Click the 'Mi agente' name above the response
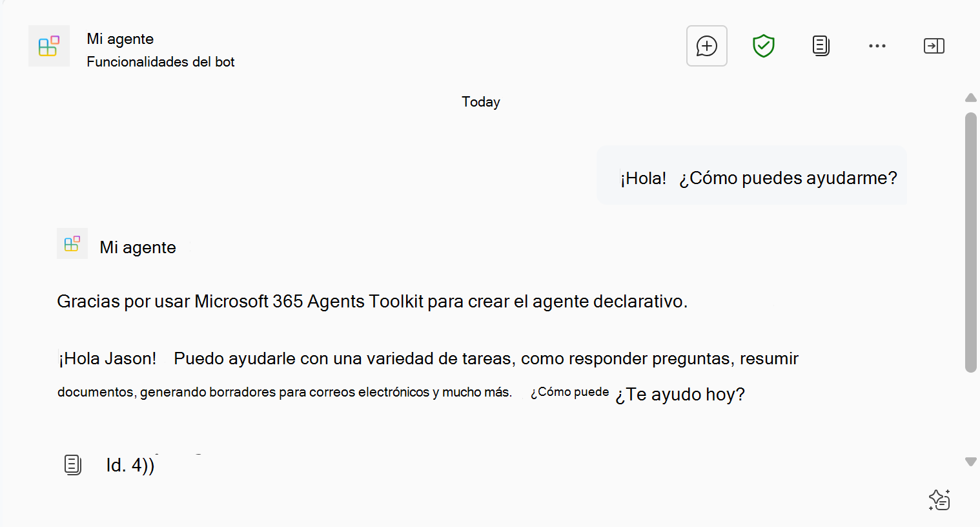This screenshot has width=980, height=527. tap(138, 247)
